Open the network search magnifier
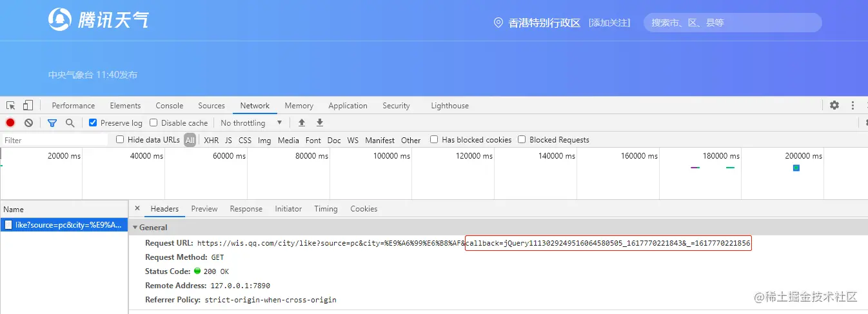Screen dimensions: 868x314 click(70, 123)
